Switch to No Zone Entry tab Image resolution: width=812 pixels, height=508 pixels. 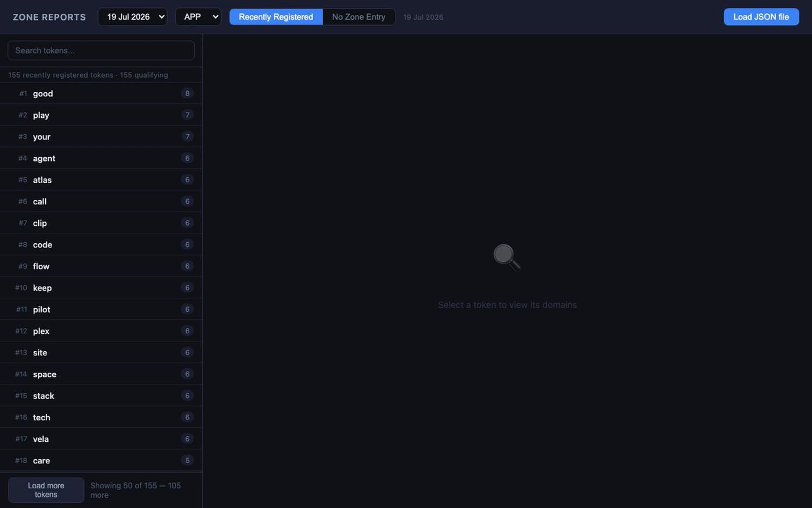pyautogui.click(x=358, y=17)
